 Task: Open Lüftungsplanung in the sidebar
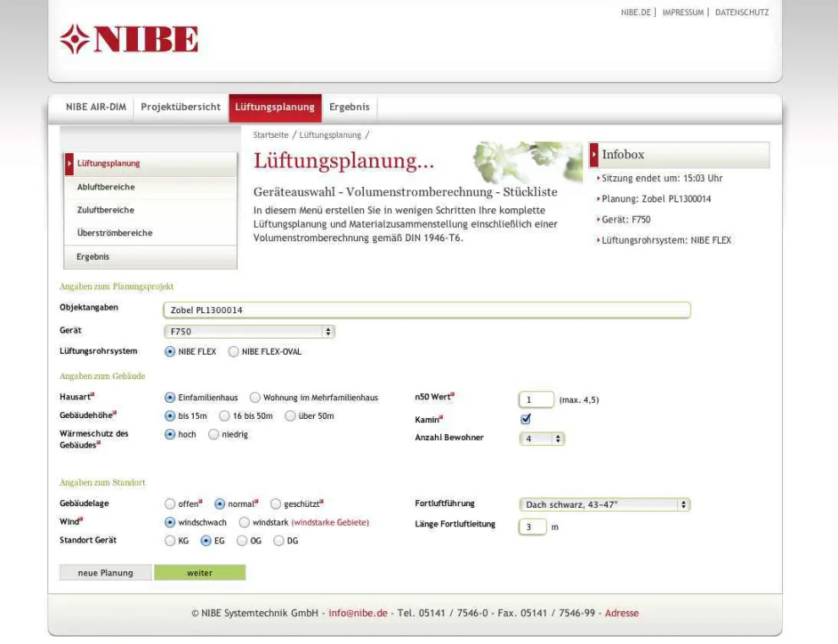pyautogui.click(x=151, y=163)
